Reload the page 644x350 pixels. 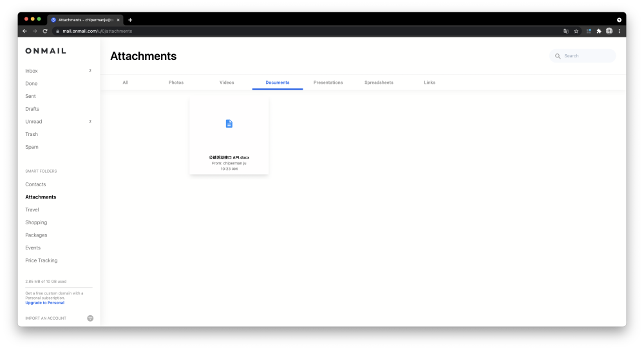coord(45,31)
